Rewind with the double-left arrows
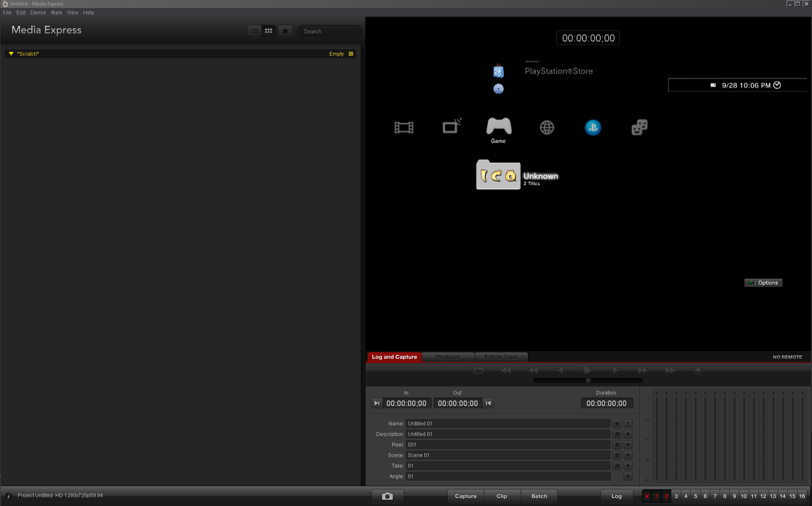The width and height of the screenshot is (812, 506). point(533,371)
